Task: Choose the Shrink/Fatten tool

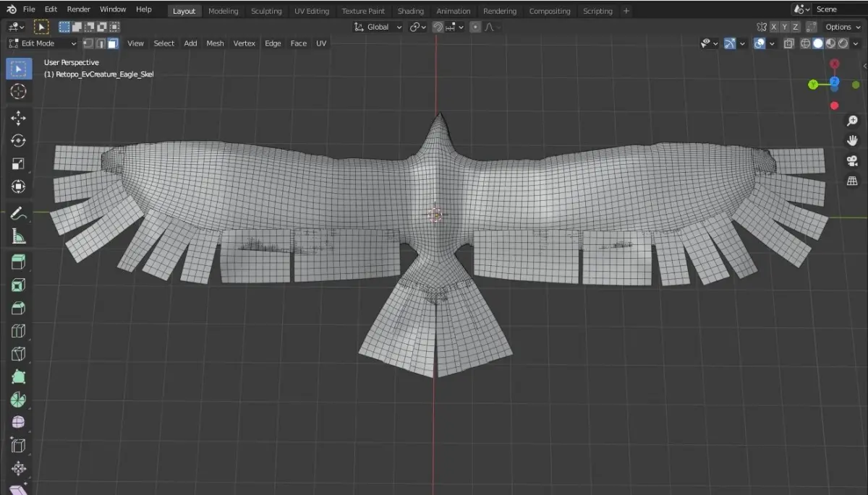Action: (19, 468)
